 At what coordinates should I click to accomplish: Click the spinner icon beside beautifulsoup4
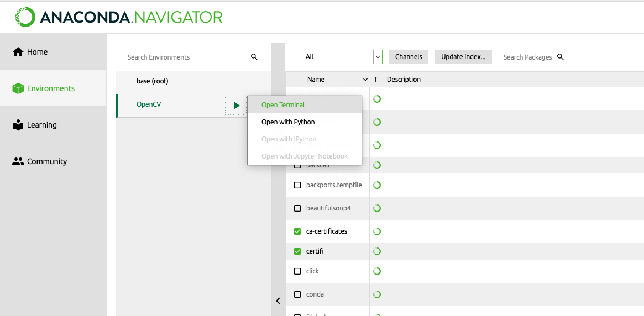(376, 208)
